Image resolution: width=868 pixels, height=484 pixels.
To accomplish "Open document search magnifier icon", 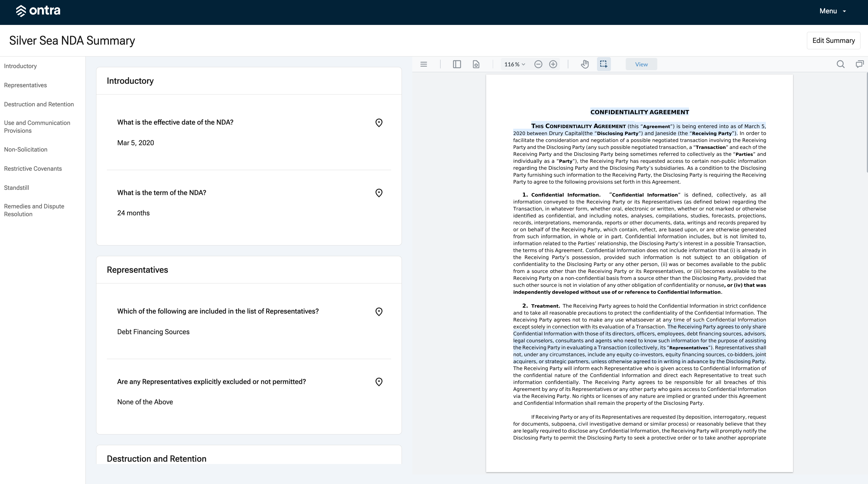I will point(840,64).
